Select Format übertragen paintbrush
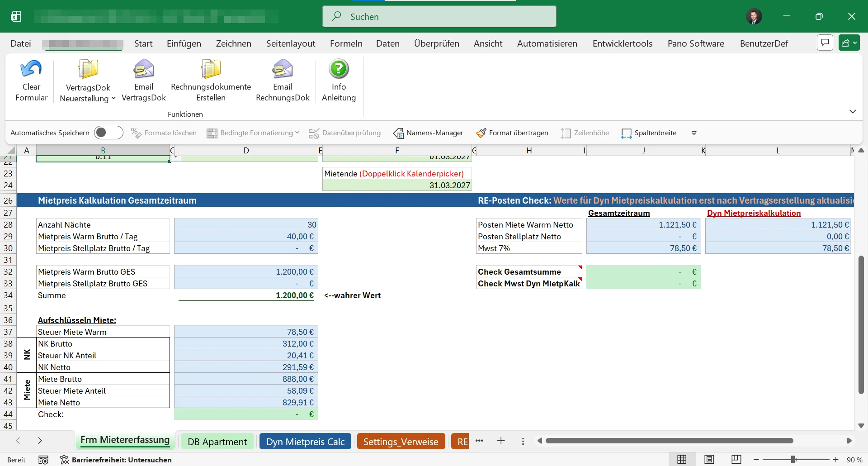868x466 pixels. 512,133
